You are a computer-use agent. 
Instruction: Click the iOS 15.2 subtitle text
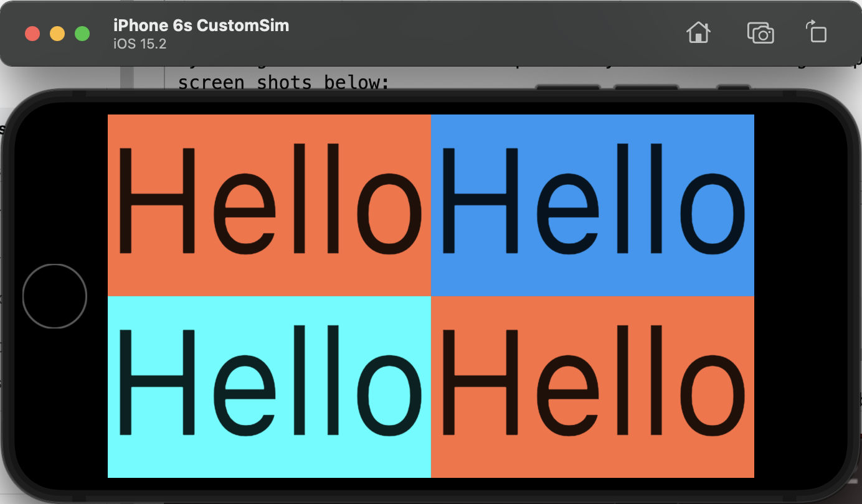click(140, 44)
